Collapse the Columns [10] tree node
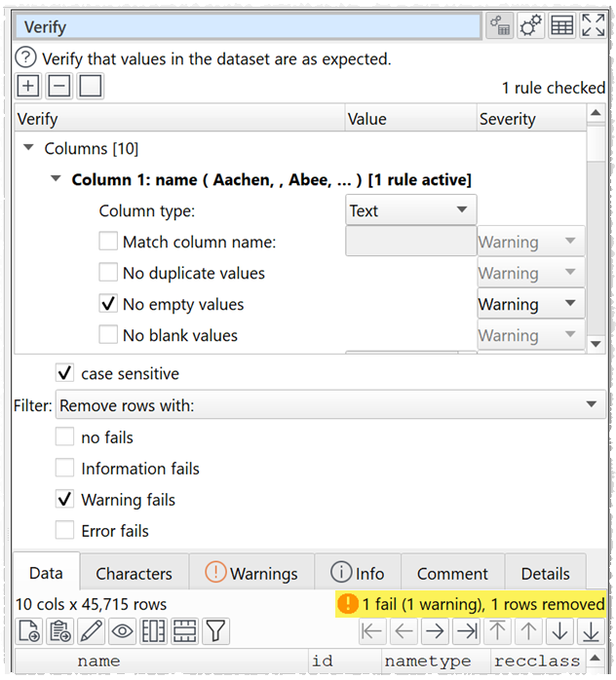Image resolution: width=616 pixels, height=680 pixels. [x=29, y=149]
